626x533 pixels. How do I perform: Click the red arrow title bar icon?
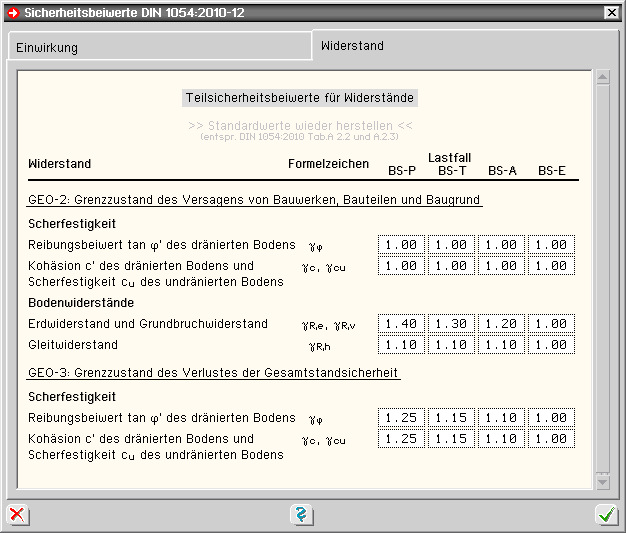pos(12,13)
